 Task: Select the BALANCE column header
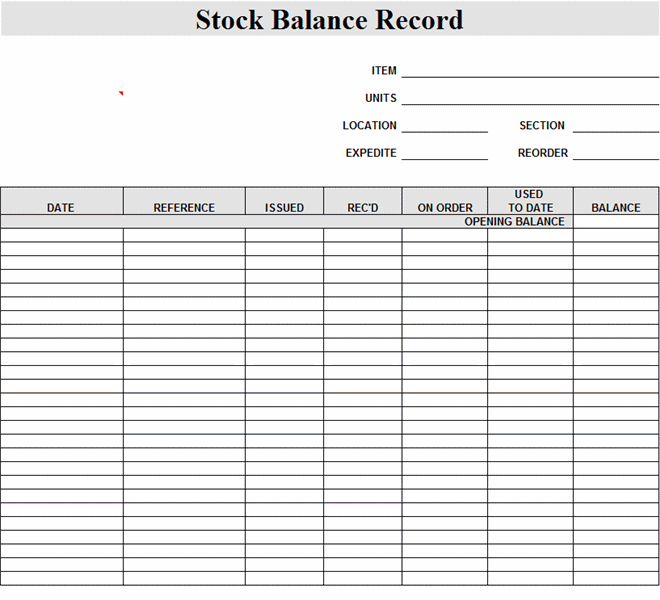(616, 207)
